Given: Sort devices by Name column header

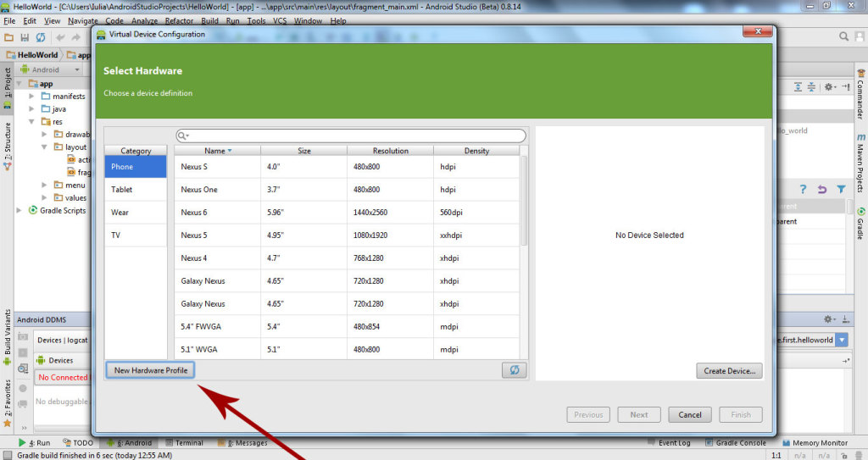Looking at the screenshot, I should point(218,151).
